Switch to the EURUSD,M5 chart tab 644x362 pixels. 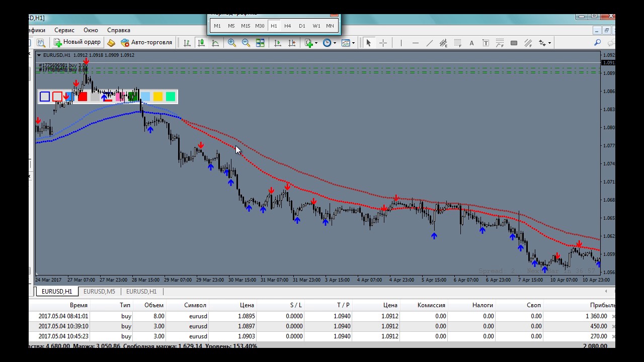click(x=99, y=292)
